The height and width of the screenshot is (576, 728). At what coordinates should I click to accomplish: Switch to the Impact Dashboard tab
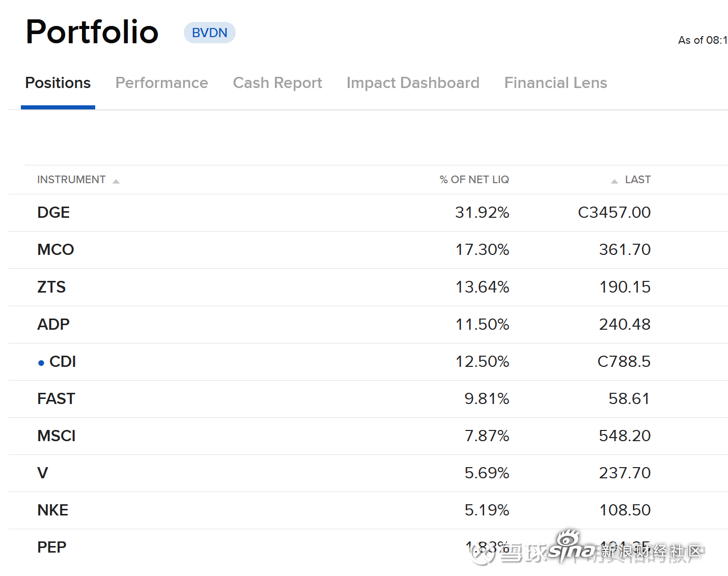tap(413, 83)
